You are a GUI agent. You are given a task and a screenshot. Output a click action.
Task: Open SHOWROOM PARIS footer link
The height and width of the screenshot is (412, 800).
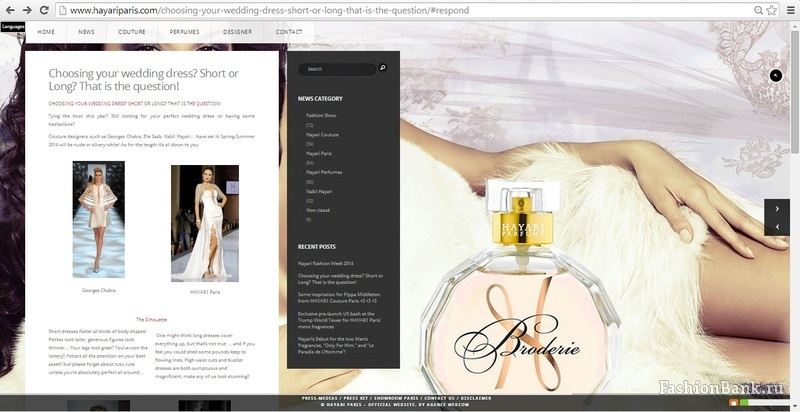tap(396, 398)
